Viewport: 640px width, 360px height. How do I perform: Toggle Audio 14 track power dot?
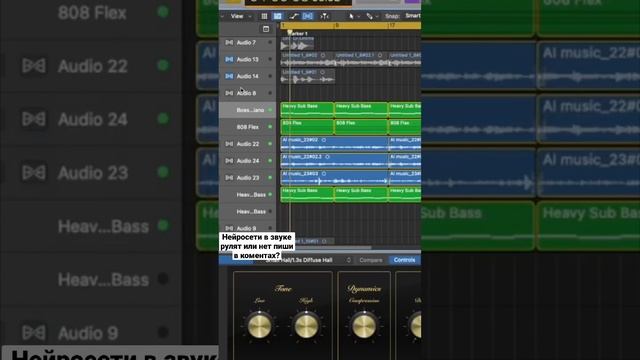click(270, 76)
